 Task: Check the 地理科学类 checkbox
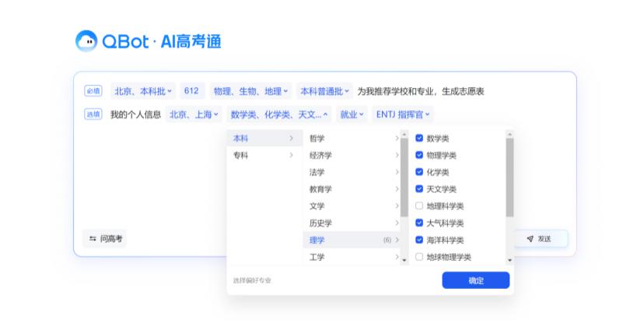point(419,206)
